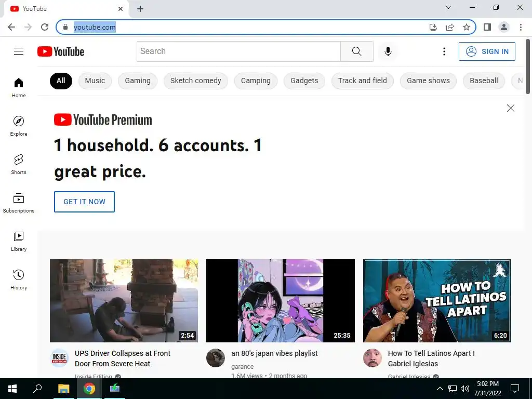Open File Explorer from taskbar
The image size is (532, 399).
pyautogui.click(x=63, y=389)
